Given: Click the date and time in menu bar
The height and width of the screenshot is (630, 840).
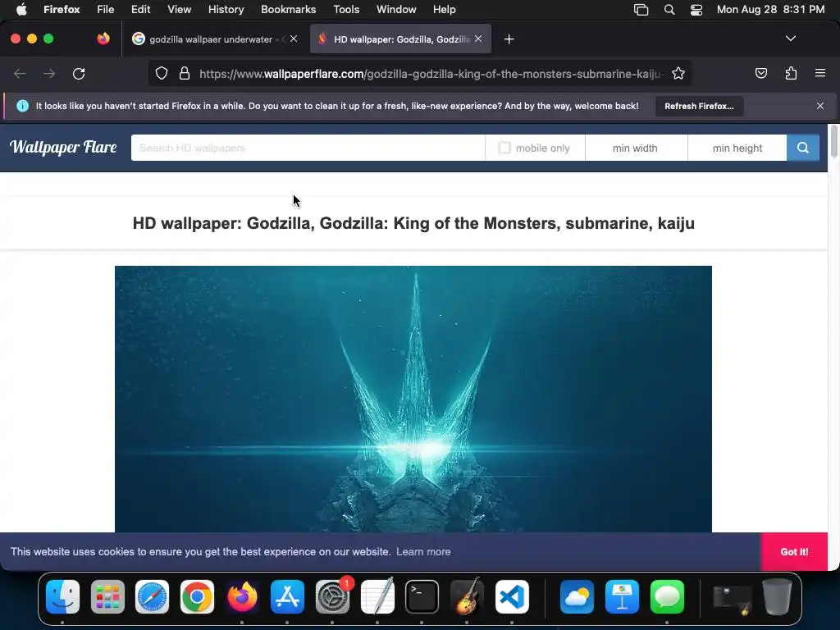Looking at the screenshot, I should point(771,9).
